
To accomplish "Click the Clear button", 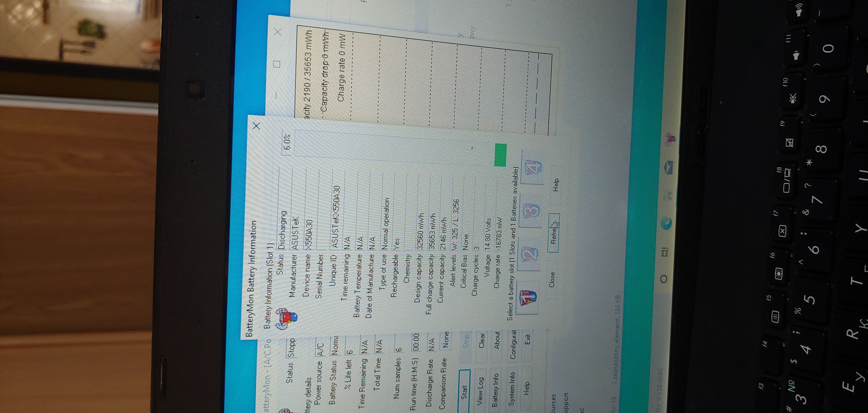I will (x=482, y=341).
